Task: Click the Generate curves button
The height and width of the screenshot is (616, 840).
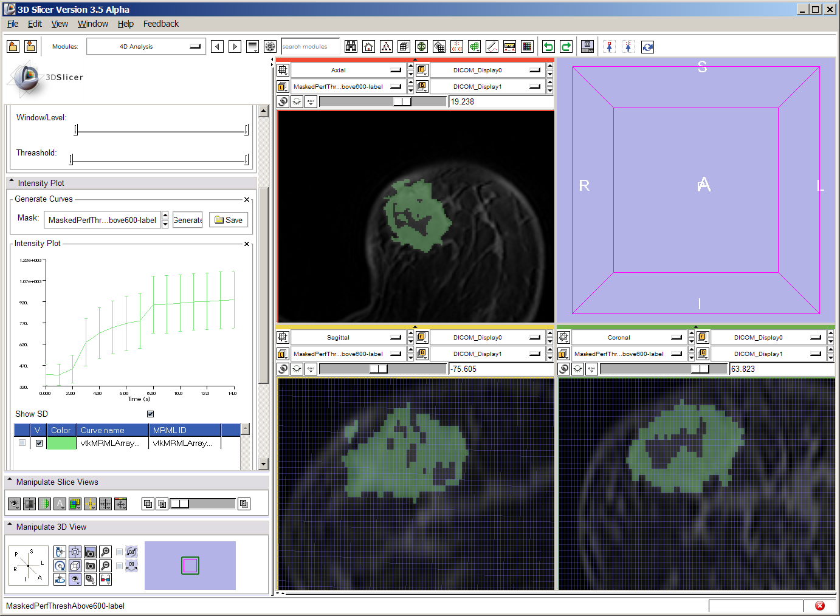Action: click(187, 220)
